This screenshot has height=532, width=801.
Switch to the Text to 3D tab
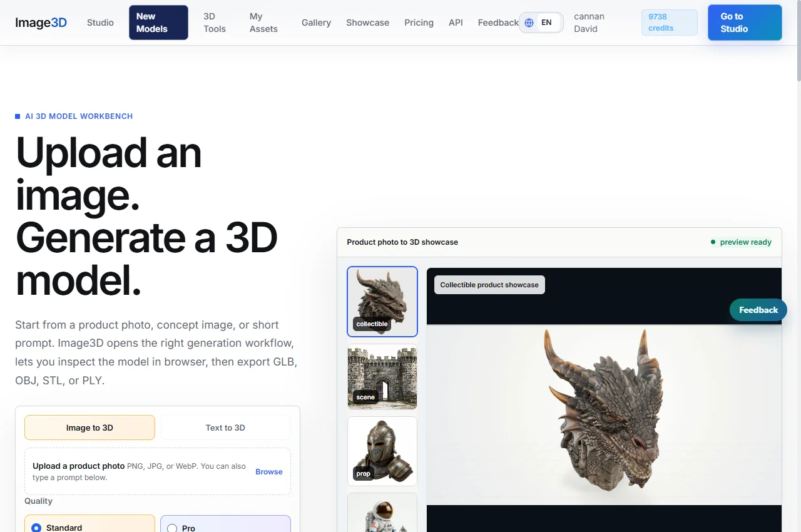click(225, 427)
